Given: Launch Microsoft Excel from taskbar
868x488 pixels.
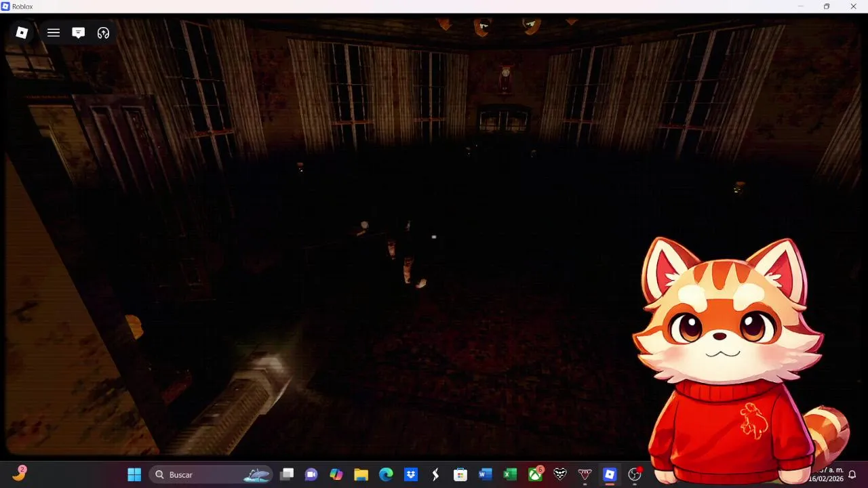Looking at the screenshot, I should pyautogui.click(x=510, y=474).
